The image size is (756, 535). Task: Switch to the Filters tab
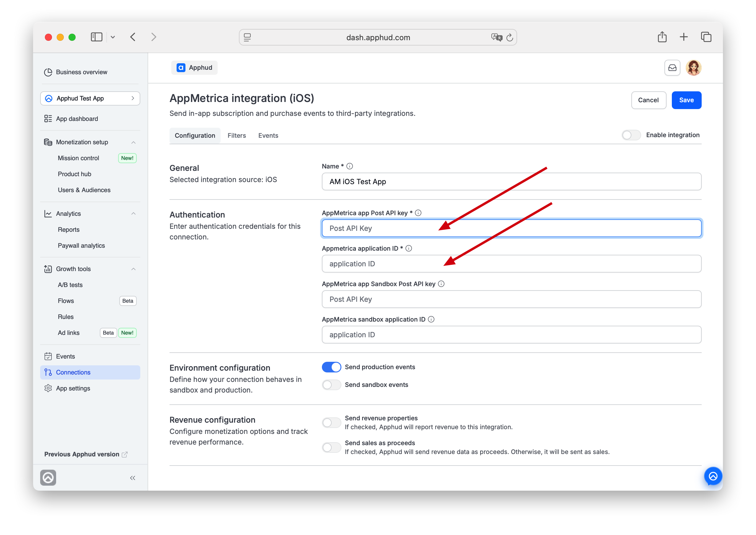point(237,135)
